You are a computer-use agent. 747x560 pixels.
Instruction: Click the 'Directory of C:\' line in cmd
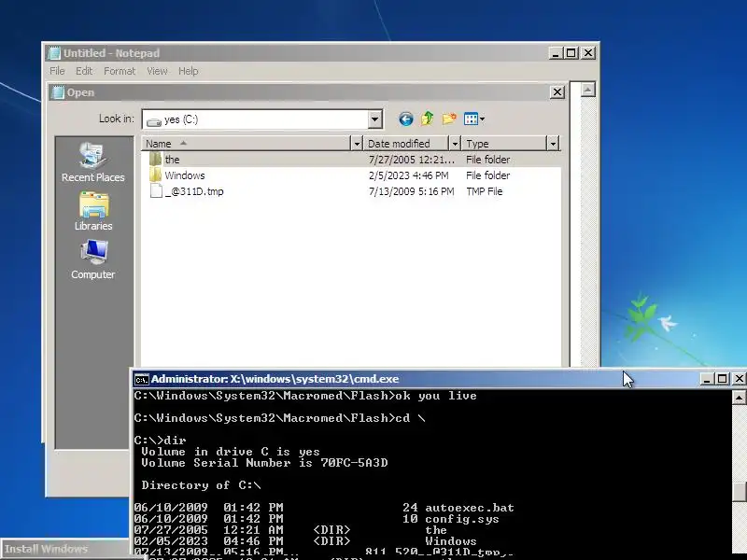201,485
